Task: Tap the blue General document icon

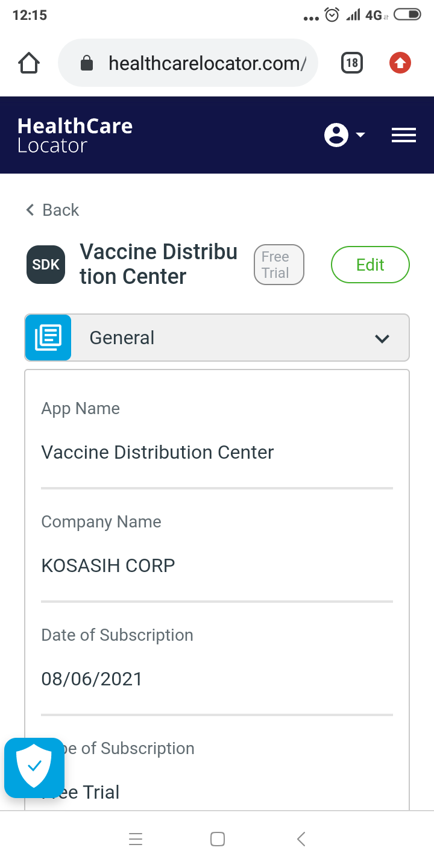Action: point(48,338)
